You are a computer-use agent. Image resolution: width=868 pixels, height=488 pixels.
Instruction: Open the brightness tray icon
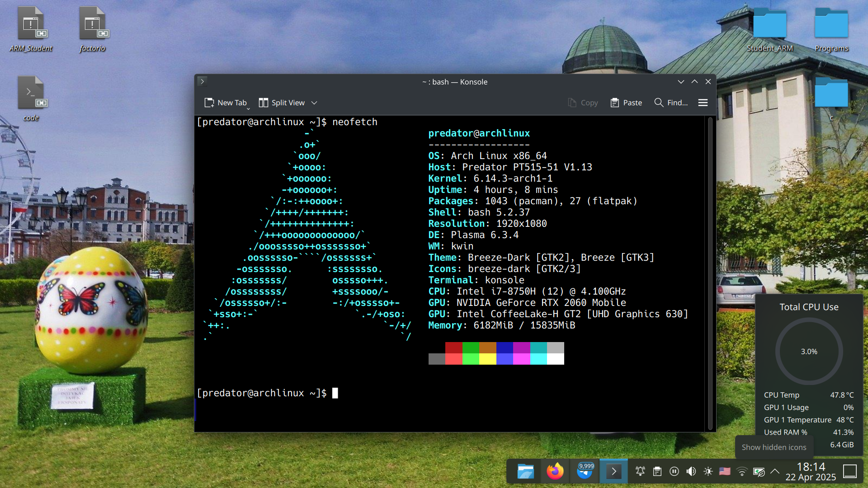click(x=708, y=471)
